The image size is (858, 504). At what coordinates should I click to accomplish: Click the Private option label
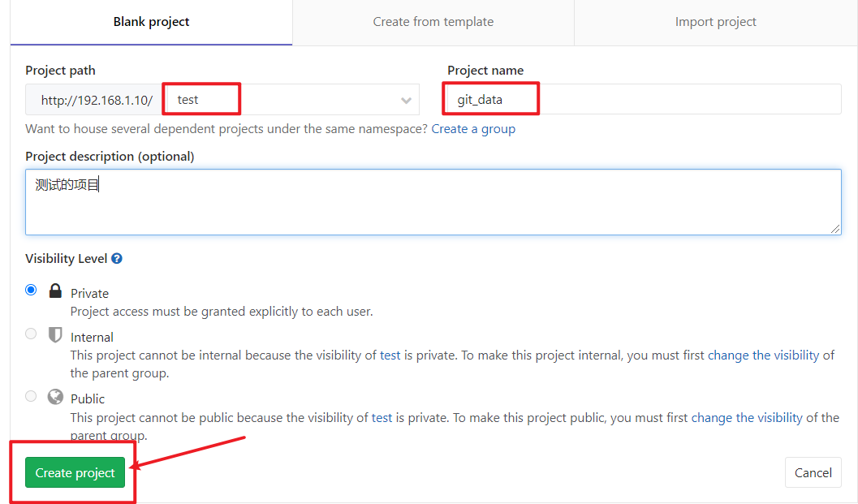click(90, 293)
